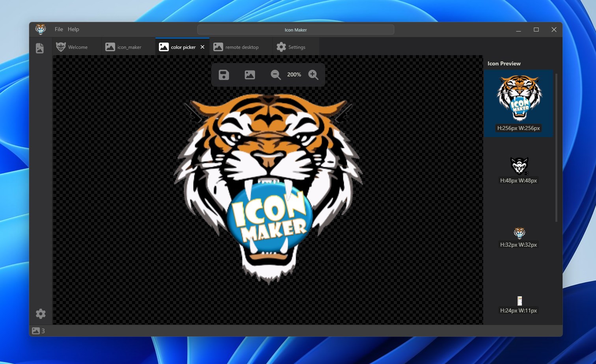The image size is (596, 364).
Task: Switch to the remote desktop tab
Action: click(x=239, y=47)
